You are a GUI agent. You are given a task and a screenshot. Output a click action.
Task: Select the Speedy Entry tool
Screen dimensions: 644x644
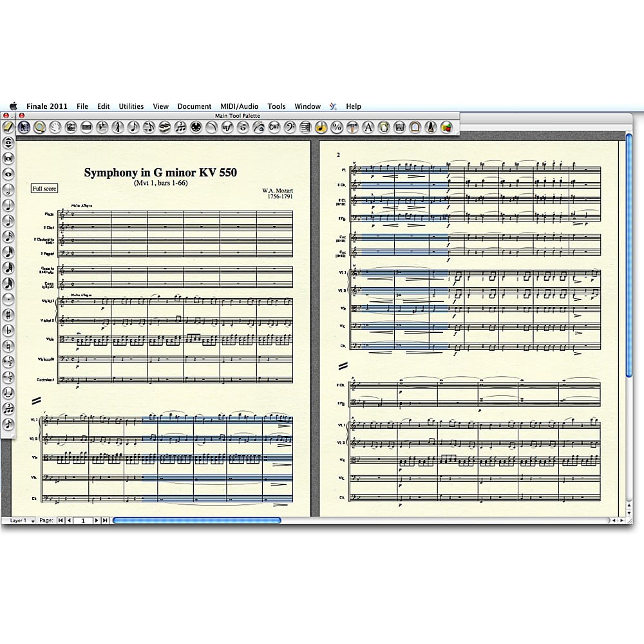tap(149, 128)
